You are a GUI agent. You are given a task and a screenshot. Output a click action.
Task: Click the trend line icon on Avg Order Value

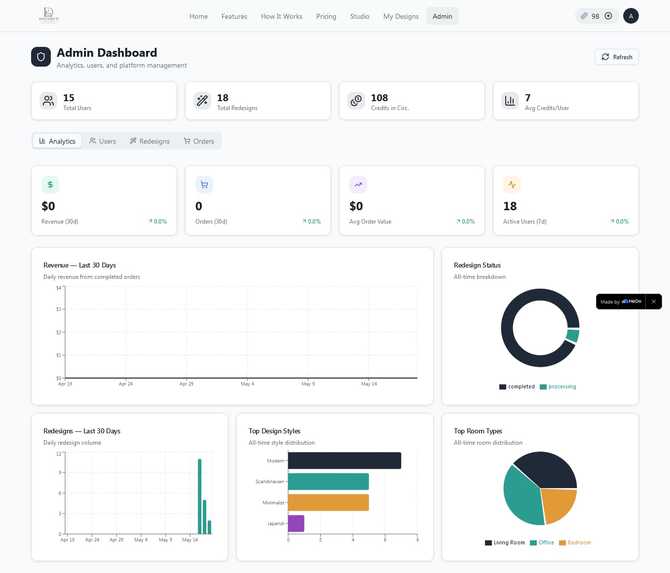(x=358, y=185)
